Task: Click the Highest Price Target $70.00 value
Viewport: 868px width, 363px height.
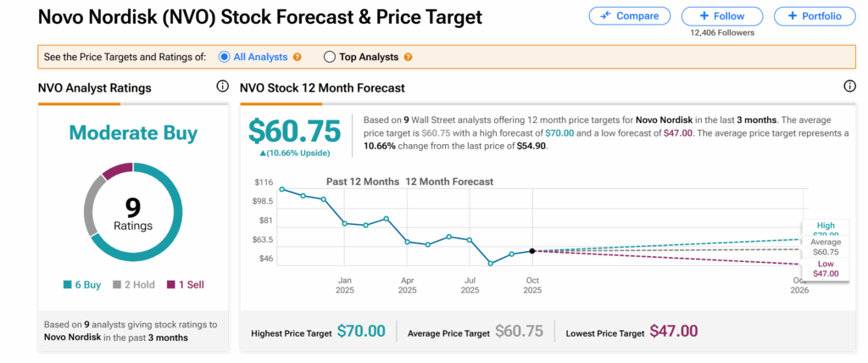Action: (361, 332)
